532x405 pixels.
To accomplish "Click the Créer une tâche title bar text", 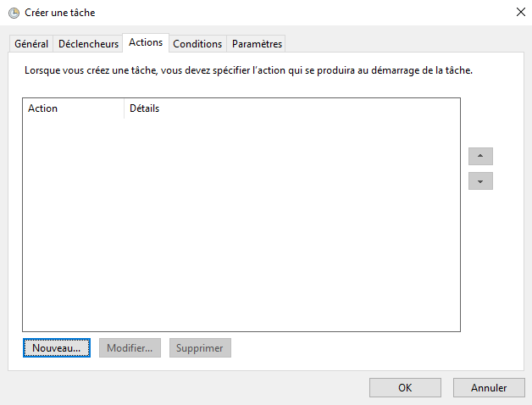I will coord(60,13).
